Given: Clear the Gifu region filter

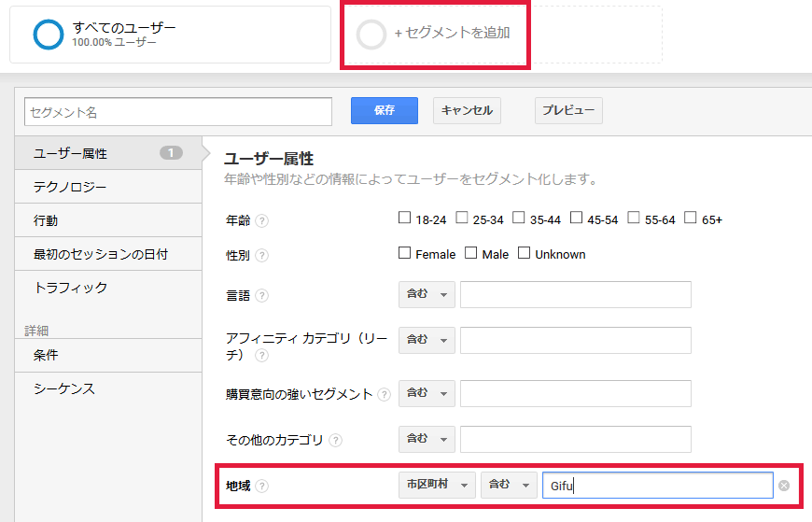Looking at the screenshot, I should [x=784, y=486].
